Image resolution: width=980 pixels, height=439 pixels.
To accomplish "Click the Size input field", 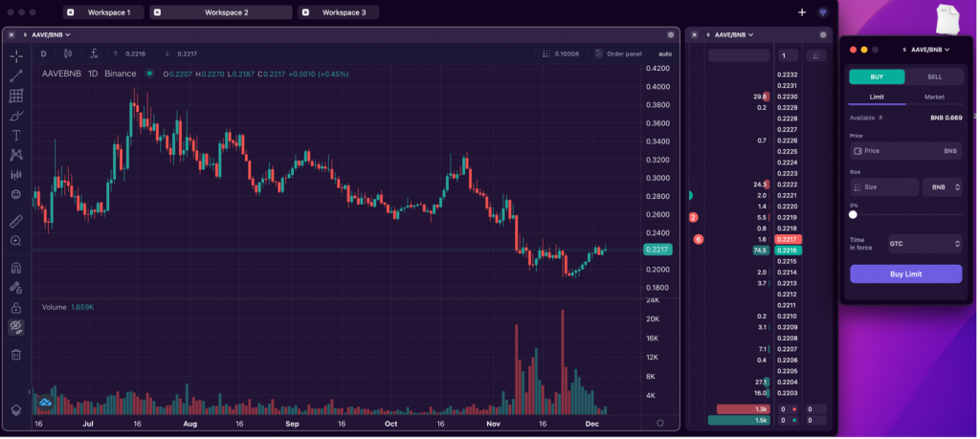I will (884, 187).
